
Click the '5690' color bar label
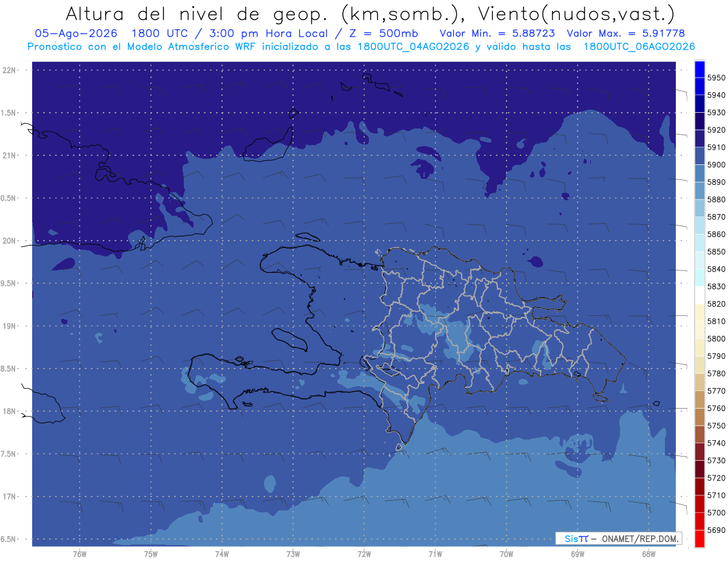click(x=716, y=530)
